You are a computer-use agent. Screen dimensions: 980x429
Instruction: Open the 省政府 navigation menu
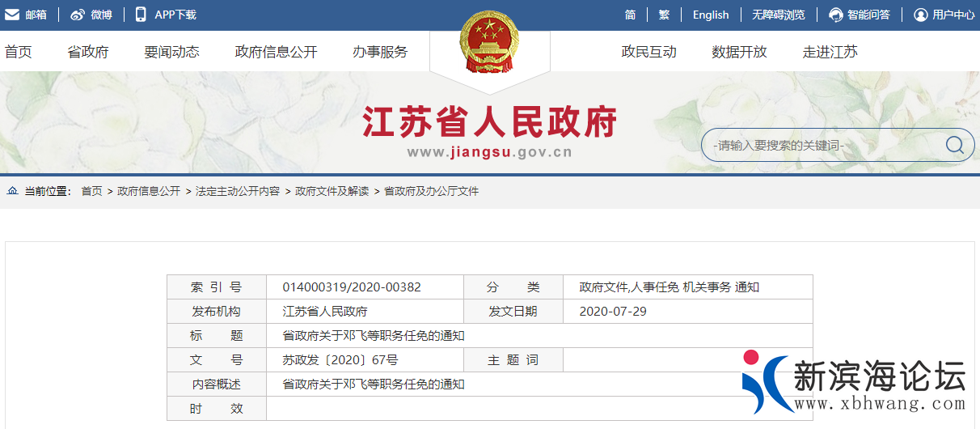[88, 52]
